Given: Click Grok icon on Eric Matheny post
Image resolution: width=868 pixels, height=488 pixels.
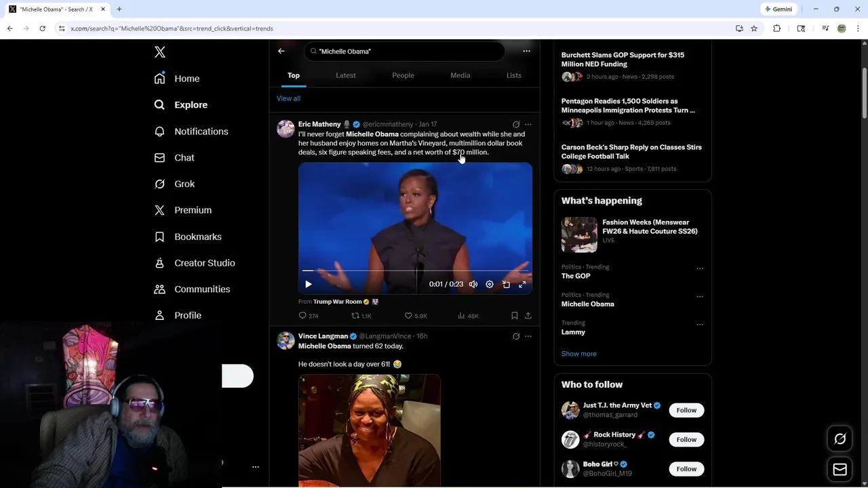Looking at the screenshot, I should point(516,125).
